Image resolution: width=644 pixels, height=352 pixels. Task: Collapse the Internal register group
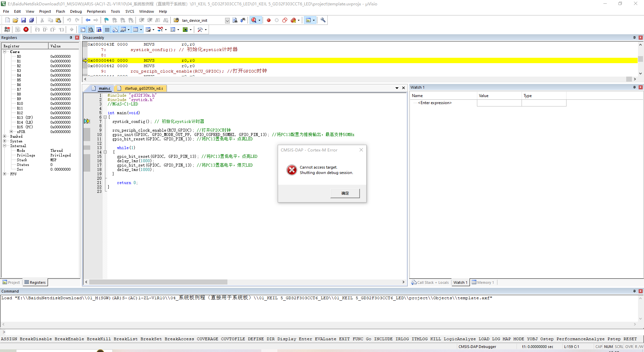click(5, 146)
